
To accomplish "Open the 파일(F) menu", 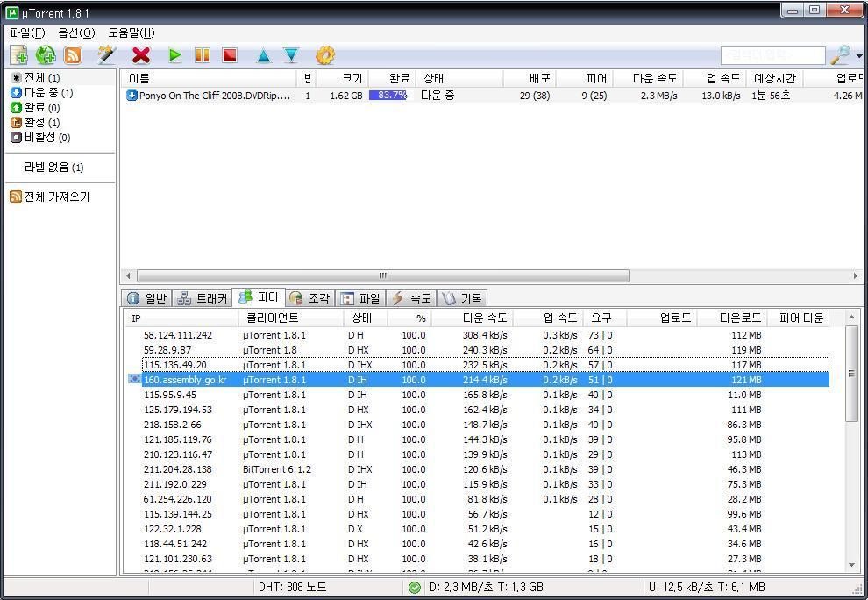I will (27, 33).
